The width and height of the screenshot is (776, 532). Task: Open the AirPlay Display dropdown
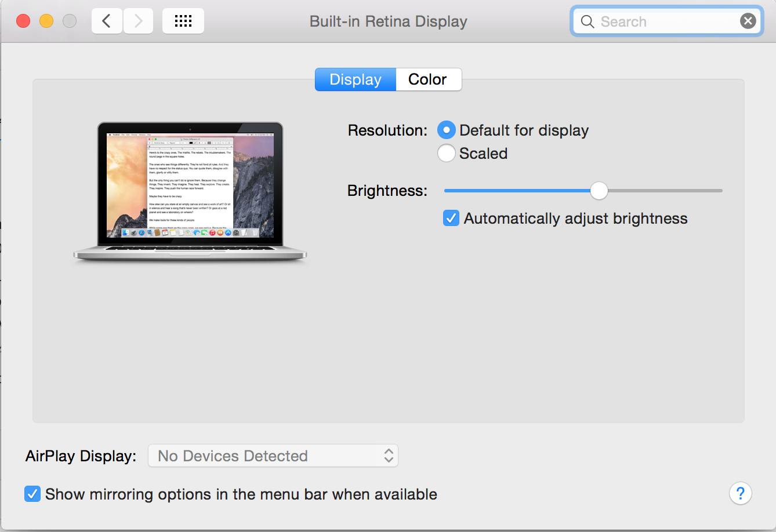tap(273, 456)
